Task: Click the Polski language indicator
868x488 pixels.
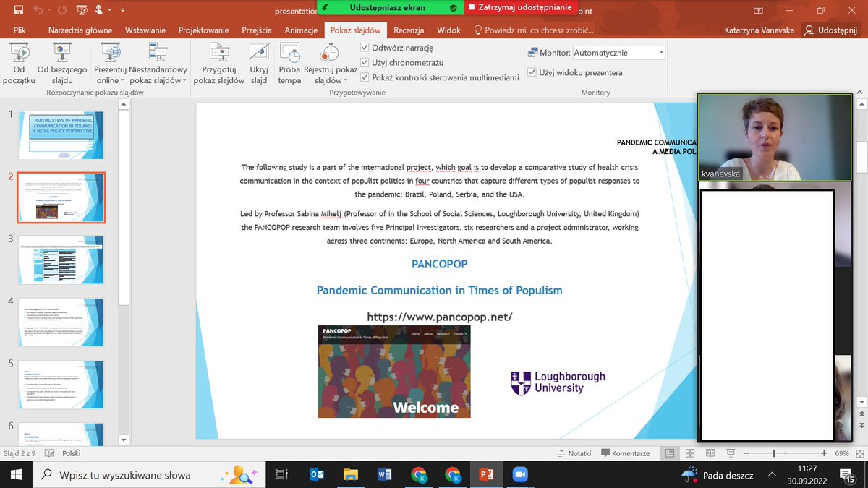Action: click(72, 453)
